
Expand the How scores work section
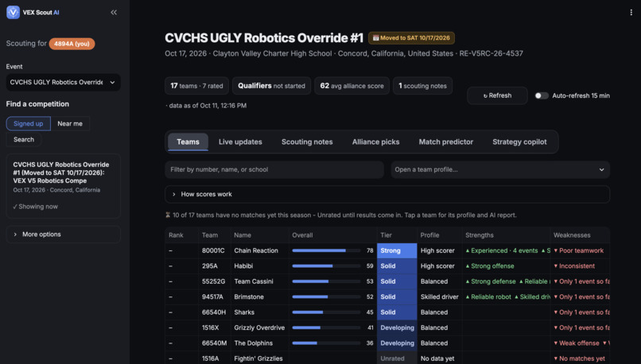(387, 194)
